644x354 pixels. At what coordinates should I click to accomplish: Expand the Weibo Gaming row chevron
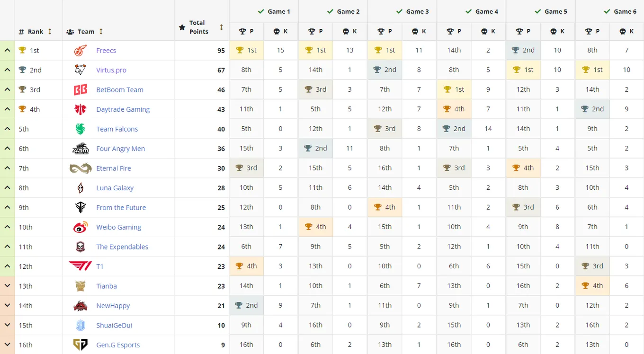(7, 227)
